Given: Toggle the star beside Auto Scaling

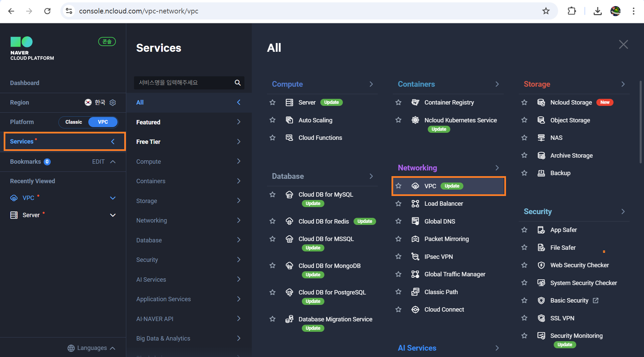Looking at the screenshot, I should click(272, 120).
